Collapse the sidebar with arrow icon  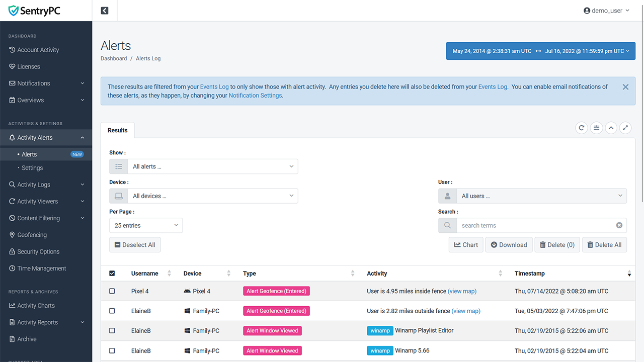point(105,11)
